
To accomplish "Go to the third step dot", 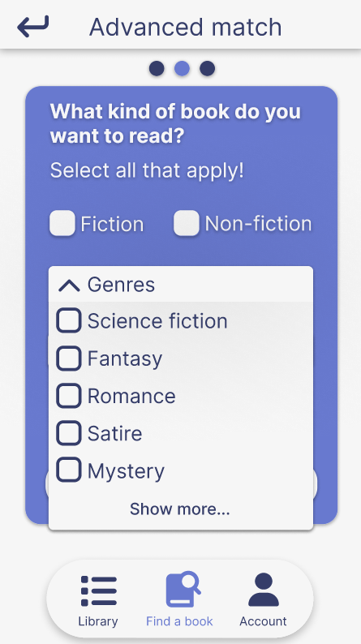I will coord(208,69).
